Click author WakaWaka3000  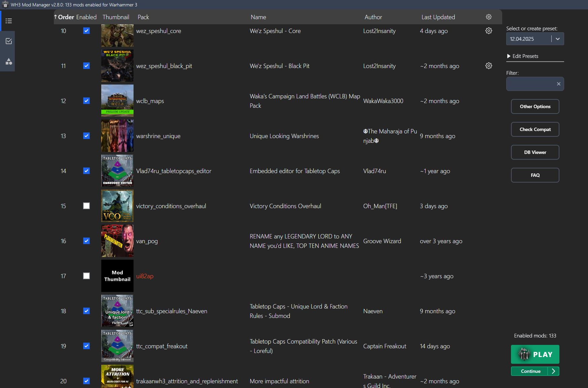[x=383, y=101]
